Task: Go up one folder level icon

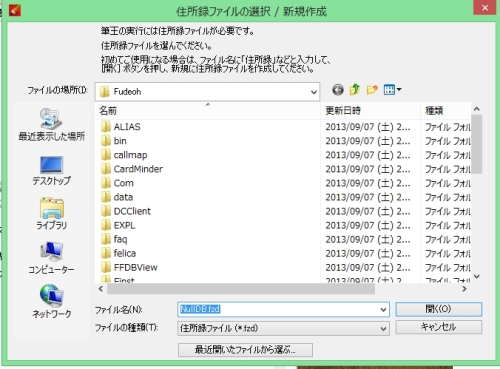Action: click(x=355, y=90)
